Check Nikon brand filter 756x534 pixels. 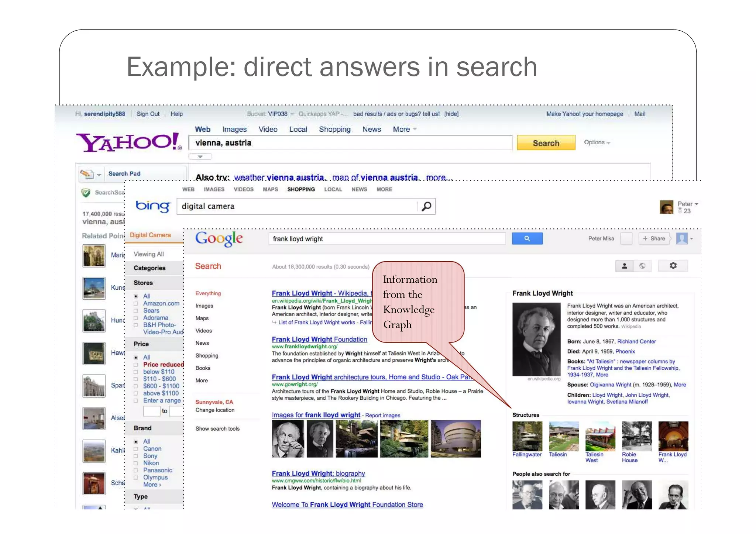point(136,463)
